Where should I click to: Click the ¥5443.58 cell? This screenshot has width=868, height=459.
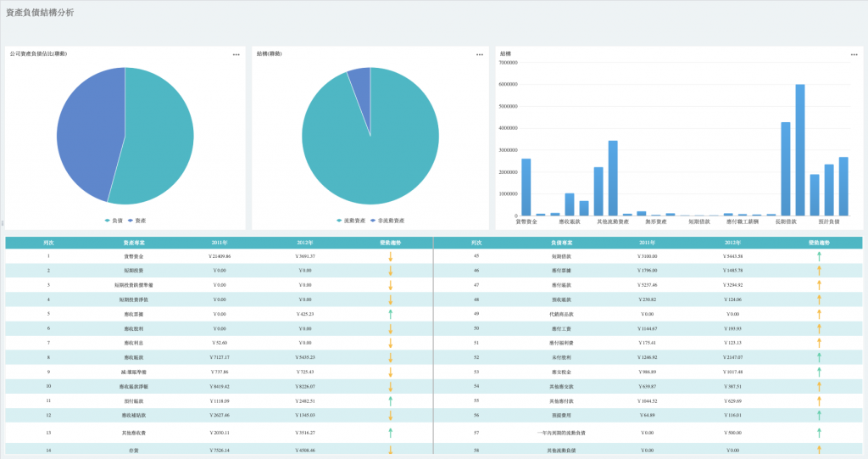[732, 257]
